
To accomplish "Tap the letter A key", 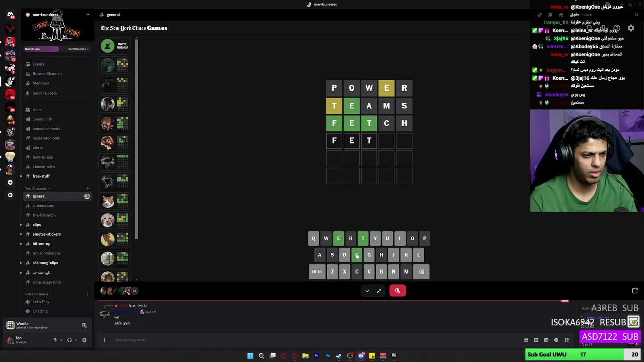I will [319, 255].
